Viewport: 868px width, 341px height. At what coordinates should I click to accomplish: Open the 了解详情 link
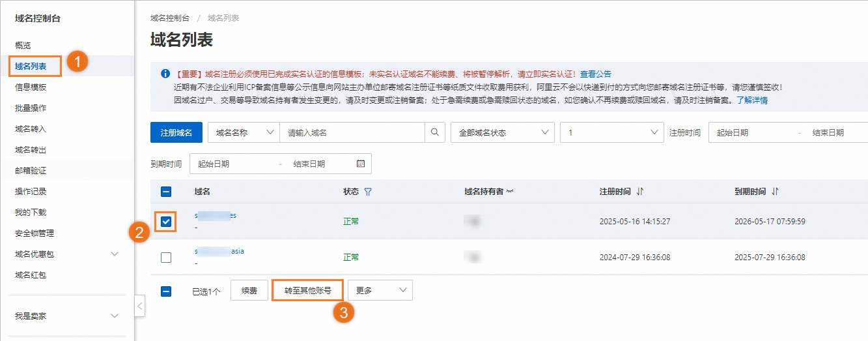click(752, 100)
